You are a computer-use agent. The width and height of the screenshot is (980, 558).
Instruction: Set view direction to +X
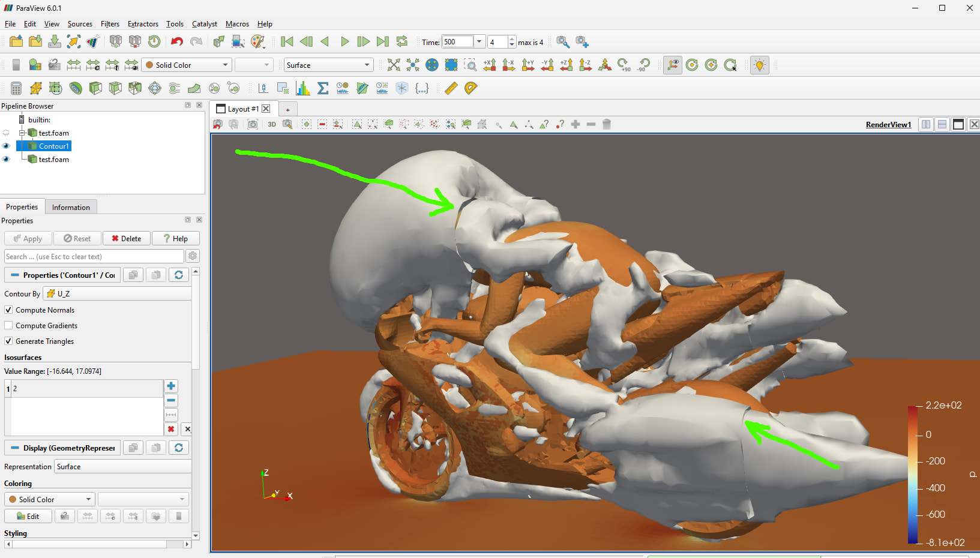tap(490, 65)
